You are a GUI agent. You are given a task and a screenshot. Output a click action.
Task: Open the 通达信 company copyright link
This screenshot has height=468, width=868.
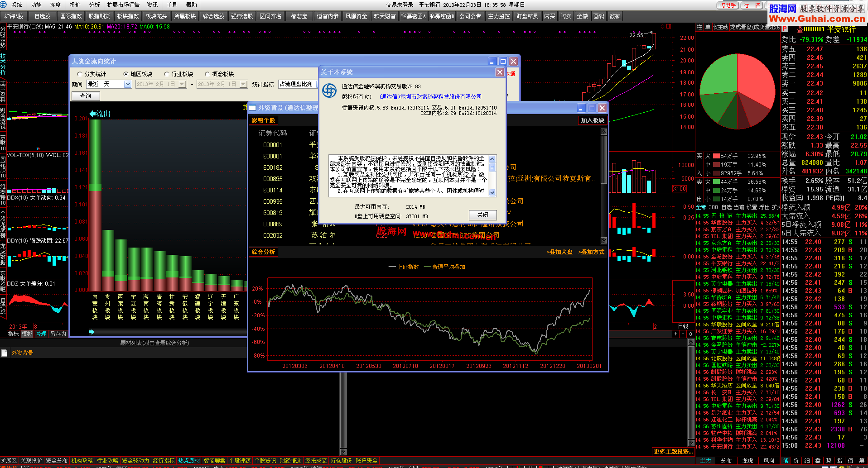click(430, 96)
